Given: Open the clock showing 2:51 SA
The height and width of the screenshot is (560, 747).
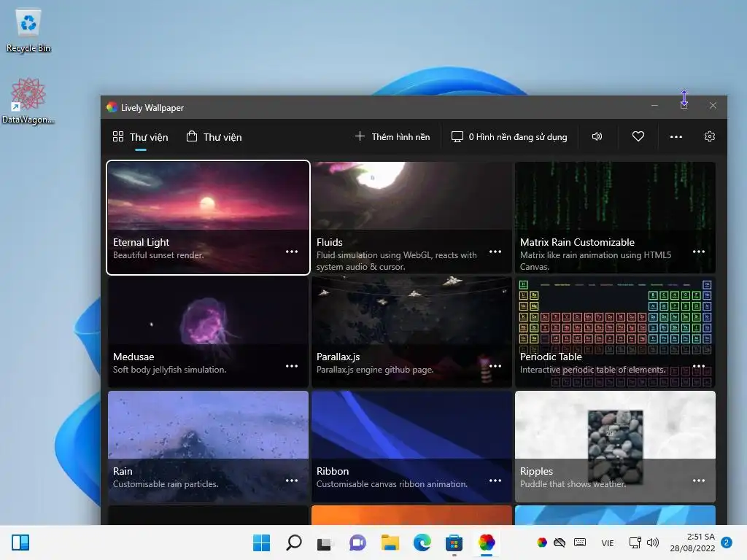Looking at the screenshot, I should point(693,542).
